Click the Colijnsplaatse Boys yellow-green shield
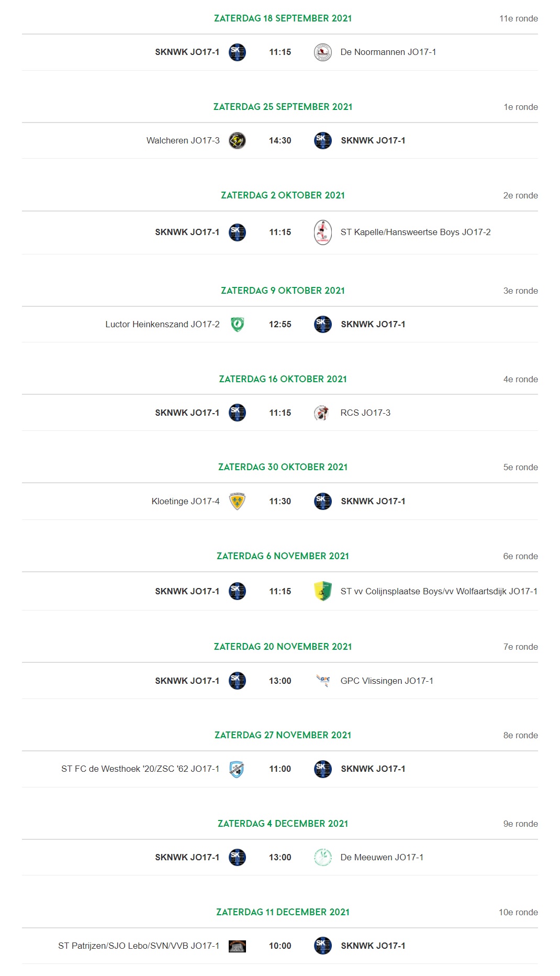Image resolution: width=560 pixels, height=976 pixels. [323, 591]
